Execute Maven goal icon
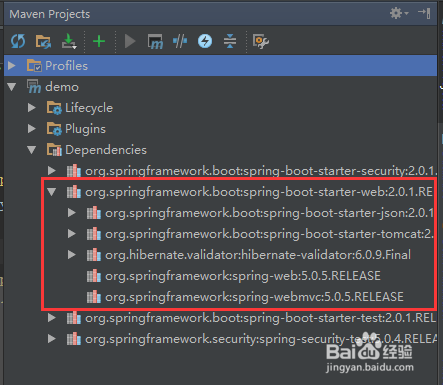Image resolution: width=443 pixels, height=385 pixels. point(155,42)
